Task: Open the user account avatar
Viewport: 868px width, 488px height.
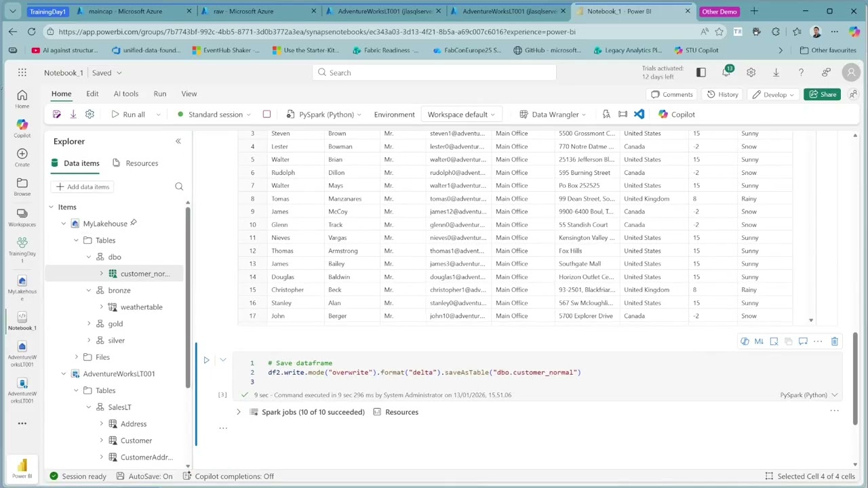Action: 851,73
